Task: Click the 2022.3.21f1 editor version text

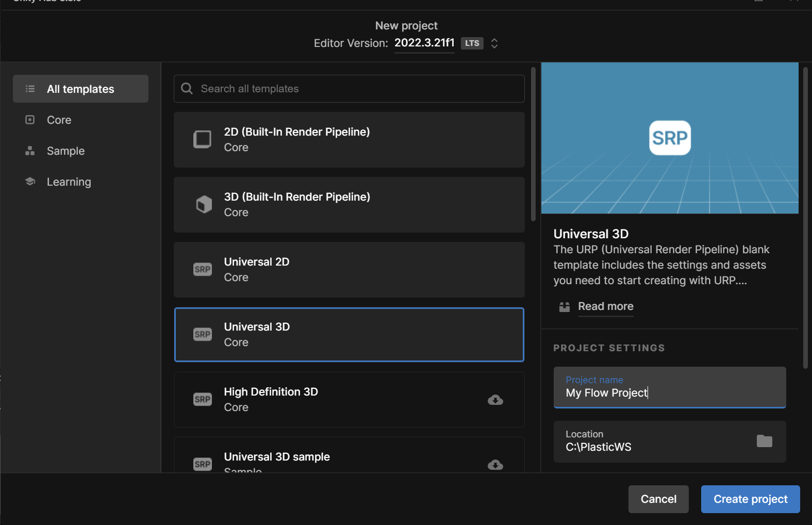Action: tap(424, 43)
